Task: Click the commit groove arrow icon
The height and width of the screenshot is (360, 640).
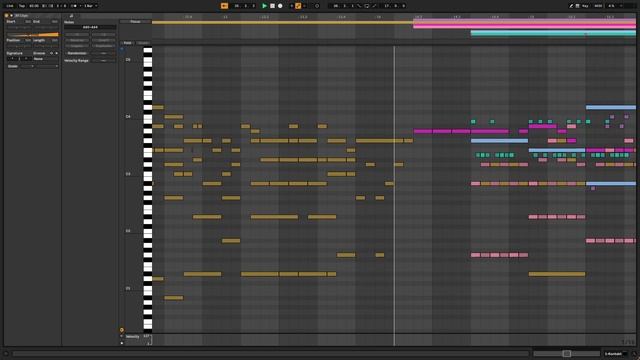Action: [x=56, y=53]
